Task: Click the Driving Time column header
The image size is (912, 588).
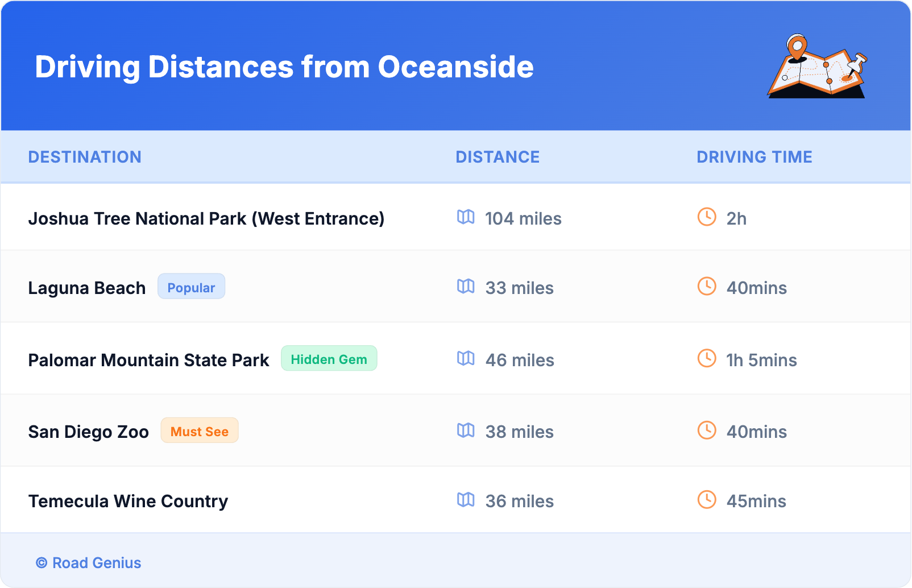Action: click(x=754, y=157)
